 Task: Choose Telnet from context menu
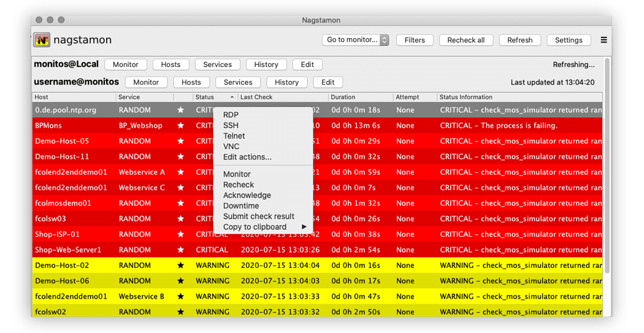[234, 136]
